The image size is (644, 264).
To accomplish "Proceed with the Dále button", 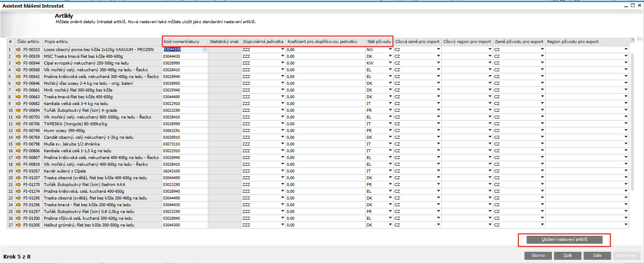I will coord(597,256).
